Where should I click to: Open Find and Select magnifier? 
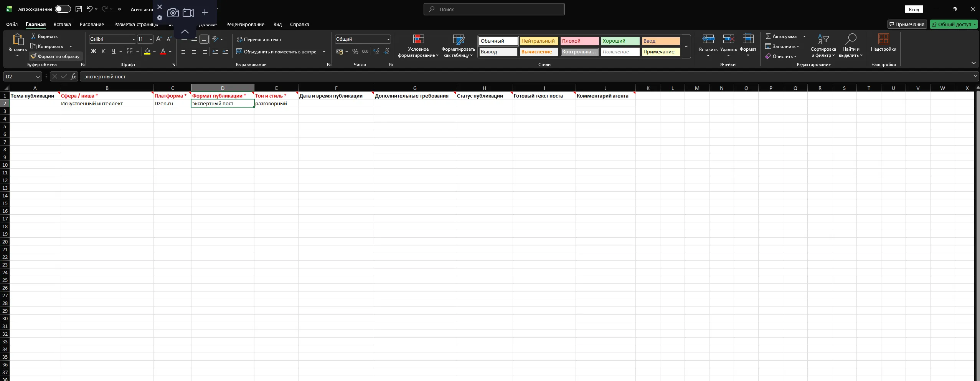(850, 40)
